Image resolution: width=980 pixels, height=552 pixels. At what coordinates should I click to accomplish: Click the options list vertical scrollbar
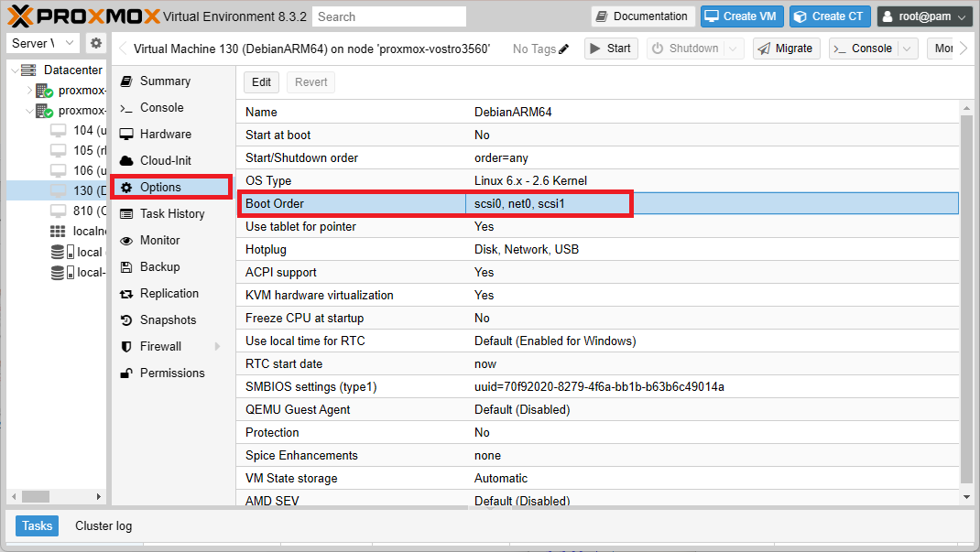tap(966, 299)
